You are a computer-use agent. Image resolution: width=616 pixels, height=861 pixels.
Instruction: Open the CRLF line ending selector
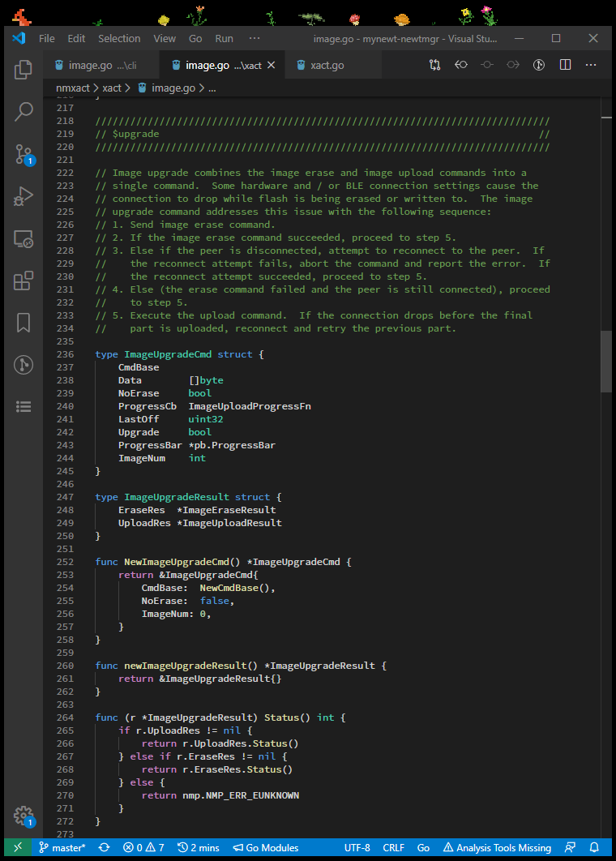(x=394, y=847)
